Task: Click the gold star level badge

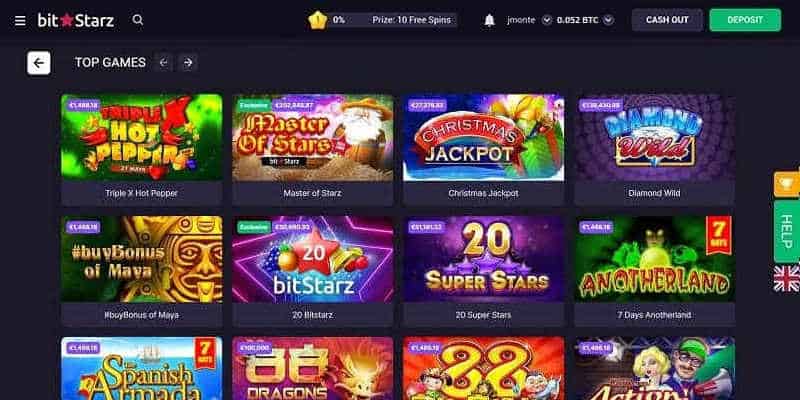Action: point(317,20)
